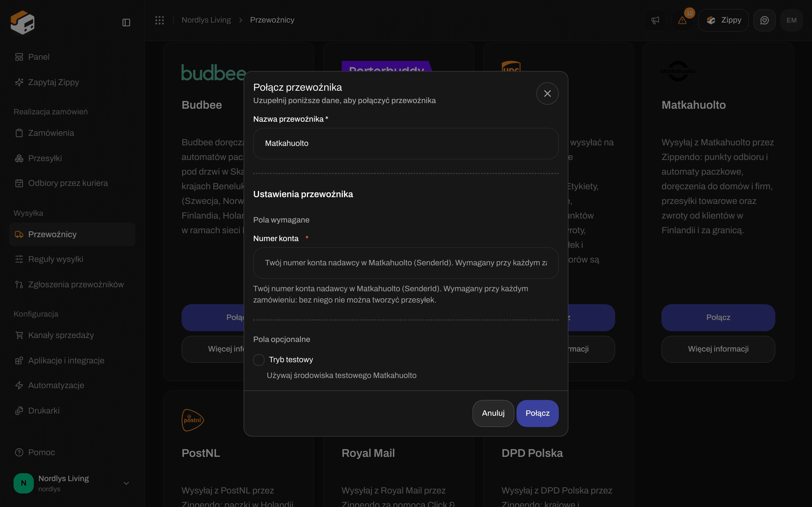Open announcements megaphone icon
The height and width of the screenshot is (507, 812).
[655, 20]
